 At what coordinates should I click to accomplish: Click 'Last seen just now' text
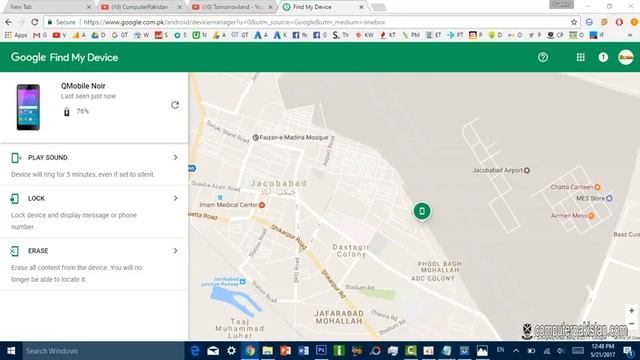click(89, 96)
